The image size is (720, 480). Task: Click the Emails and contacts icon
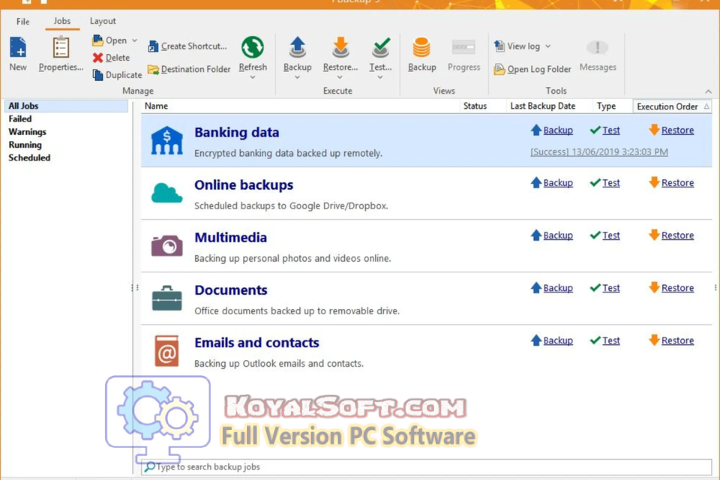167,351
